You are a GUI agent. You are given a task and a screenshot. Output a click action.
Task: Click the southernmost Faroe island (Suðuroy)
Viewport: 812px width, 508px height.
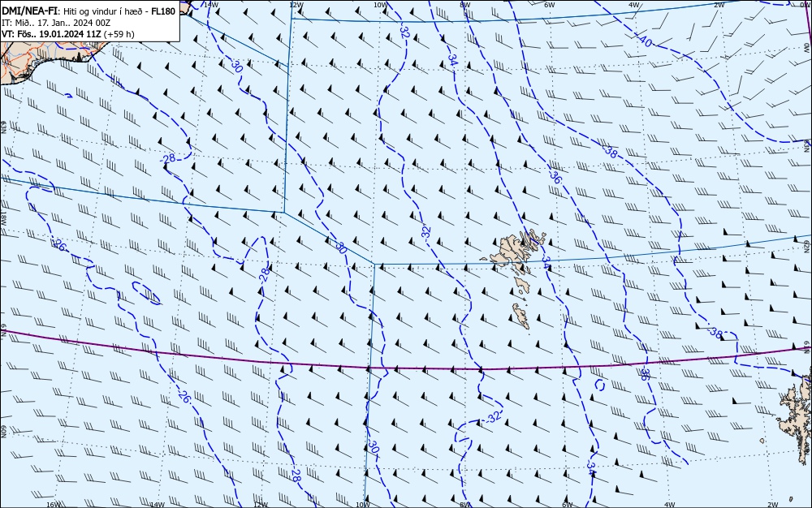pyautogui.click(x=521, y=316)
